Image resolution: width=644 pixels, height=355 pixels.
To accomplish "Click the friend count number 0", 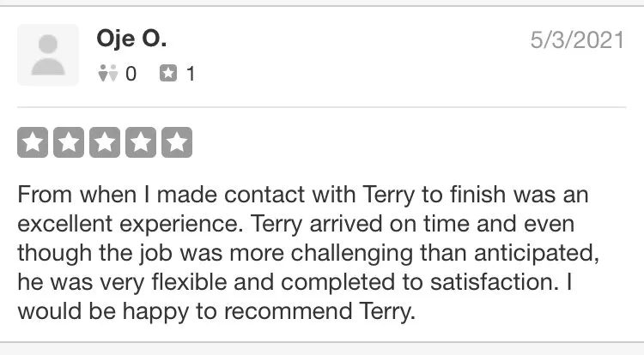I will click(x=131, y=74).
